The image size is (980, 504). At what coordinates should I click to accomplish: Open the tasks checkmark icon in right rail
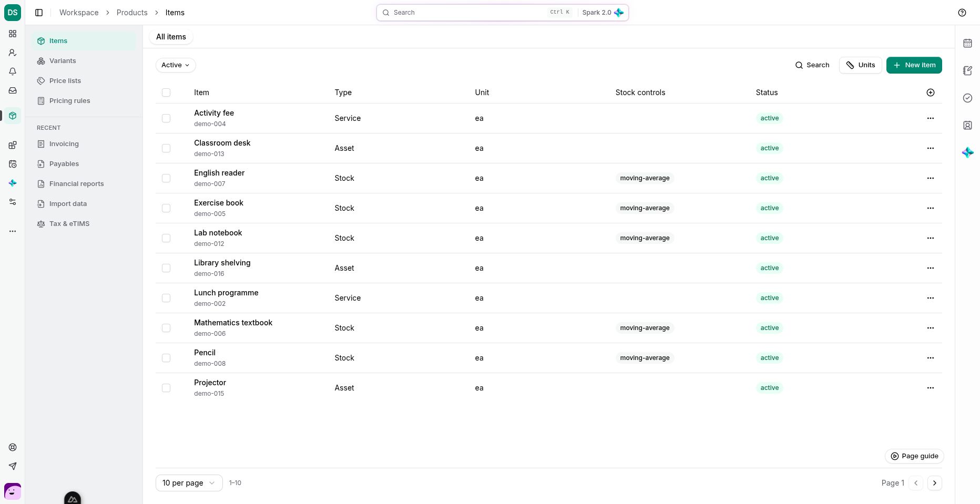coord(967,98)
